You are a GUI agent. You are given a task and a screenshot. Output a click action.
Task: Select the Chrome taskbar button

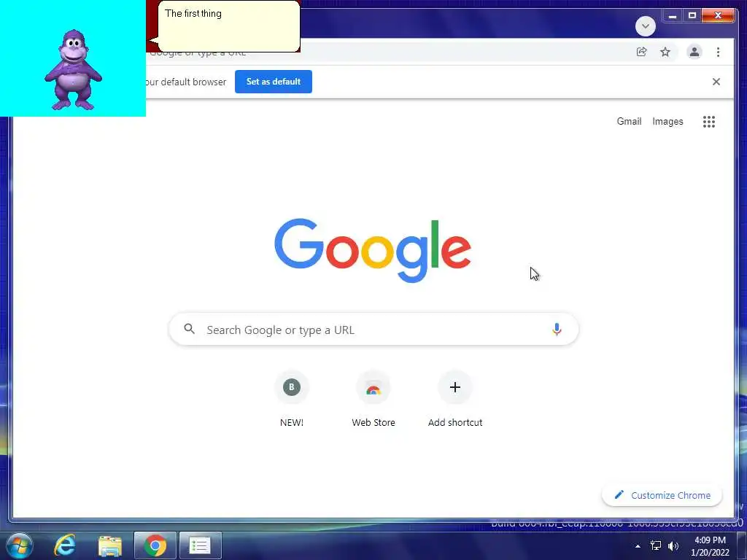pos(155,545)
